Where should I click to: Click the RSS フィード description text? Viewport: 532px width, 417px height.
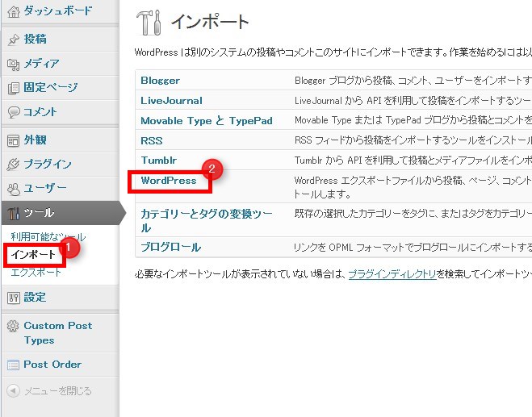coord(413,140)
